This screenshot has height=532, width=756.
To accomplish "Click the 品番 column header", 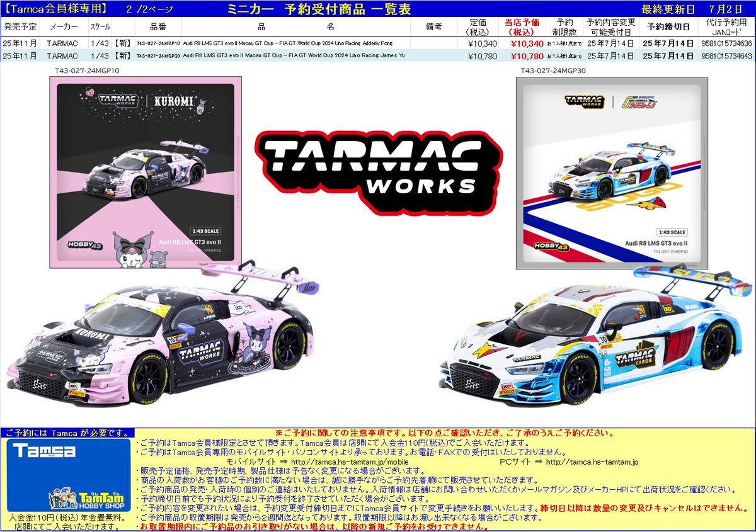I will click(158, 27).
